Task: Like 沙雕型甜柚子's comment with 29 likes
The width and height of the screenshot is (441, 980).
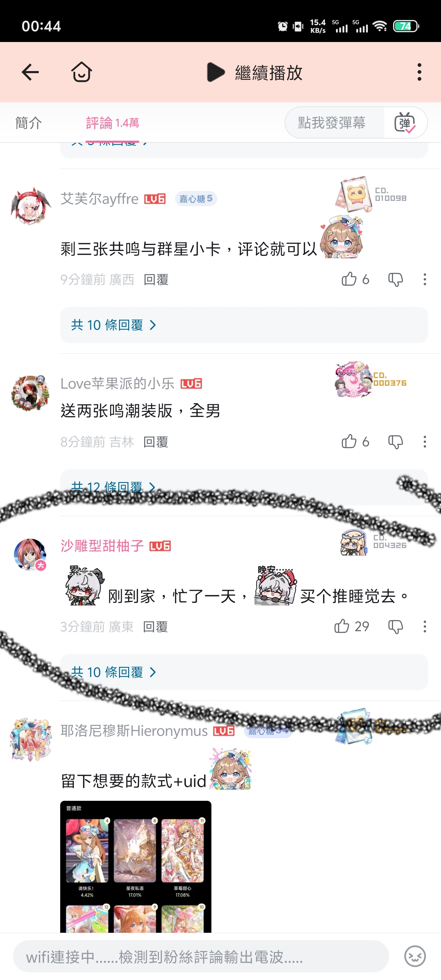Action: pos(342,626)
